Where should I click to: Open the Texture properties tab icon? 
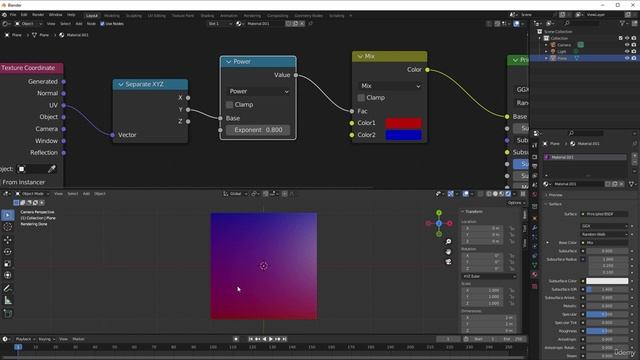point(535,287)
